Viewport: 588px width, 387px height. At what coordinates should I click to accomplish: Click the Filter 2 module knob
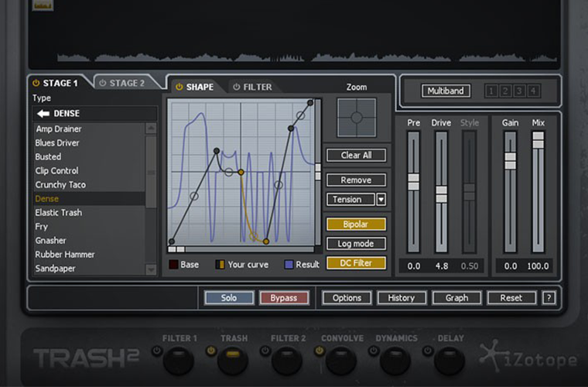[287, 361]
